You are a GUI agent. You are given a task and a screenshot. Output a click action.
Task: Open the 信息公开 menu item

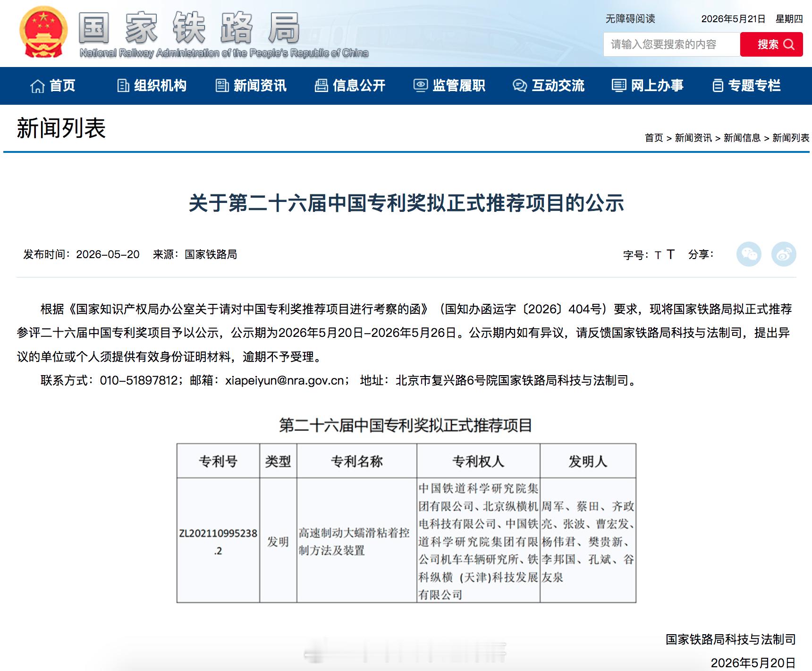(359, 85)
